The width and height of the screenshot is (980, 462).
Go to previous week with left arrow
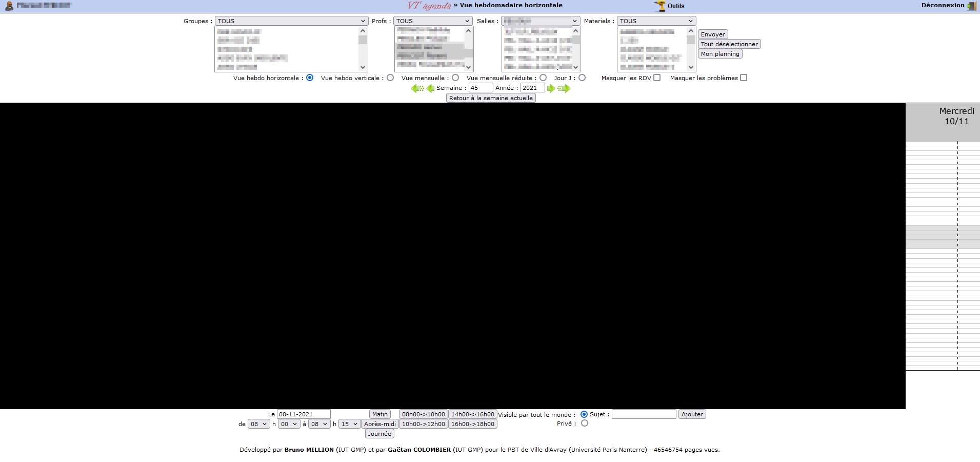click(430, 88)
